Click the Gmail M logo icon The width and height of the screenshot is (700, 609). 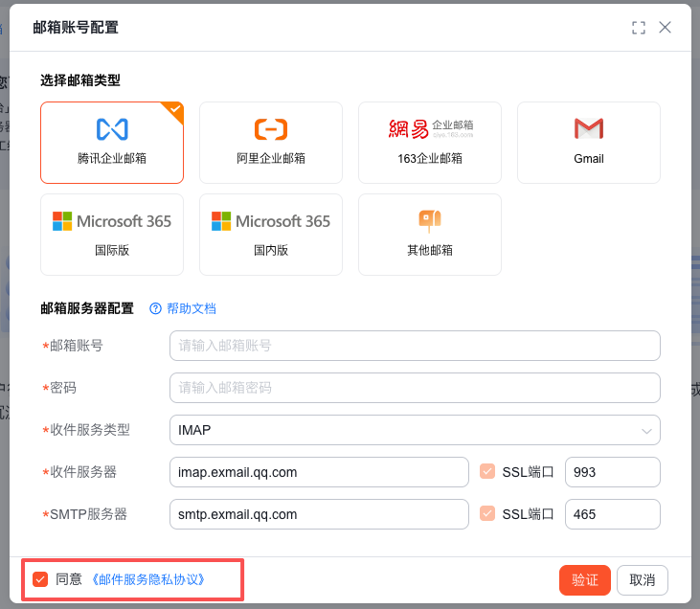[x=589, y=128]
